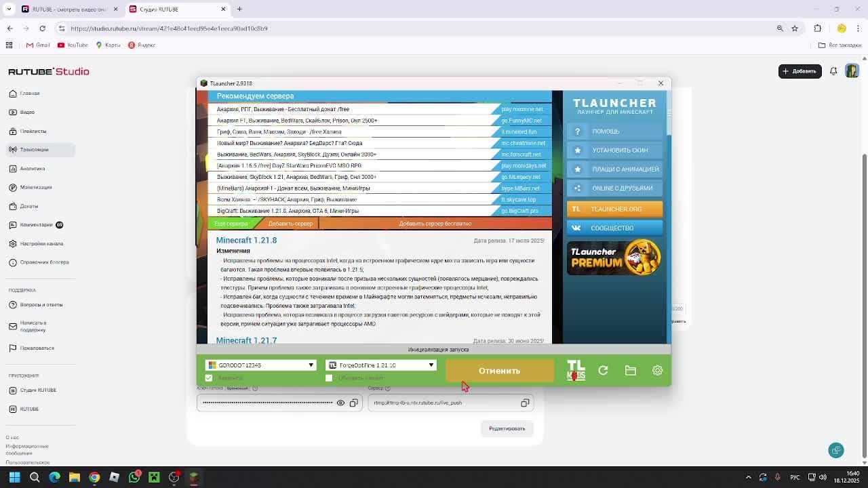
Task: Open RUTUBE Studio profile avatar
Action: coord(852,70)
